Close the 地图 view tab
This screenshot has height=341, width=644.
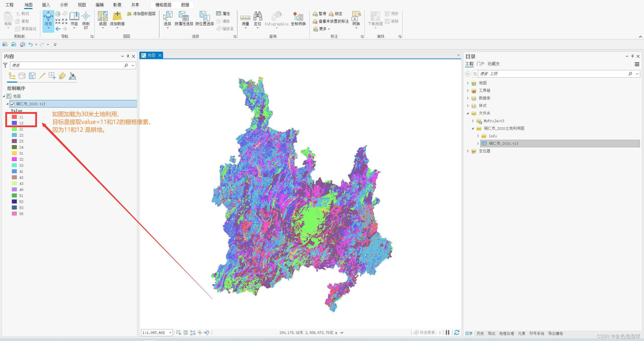pos(160,55)
